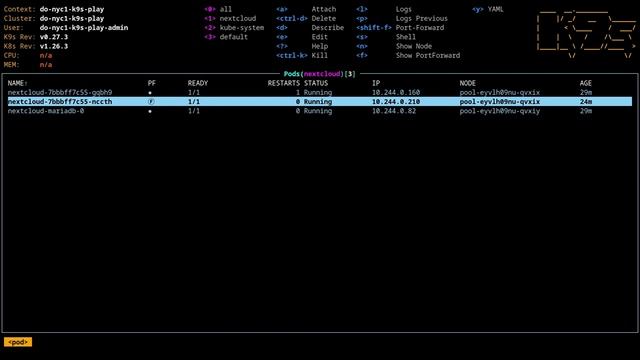Viewport: 640px width, 360px height.
Task: Click K8s Rev value v1.26.3
Action: [54, 46]
